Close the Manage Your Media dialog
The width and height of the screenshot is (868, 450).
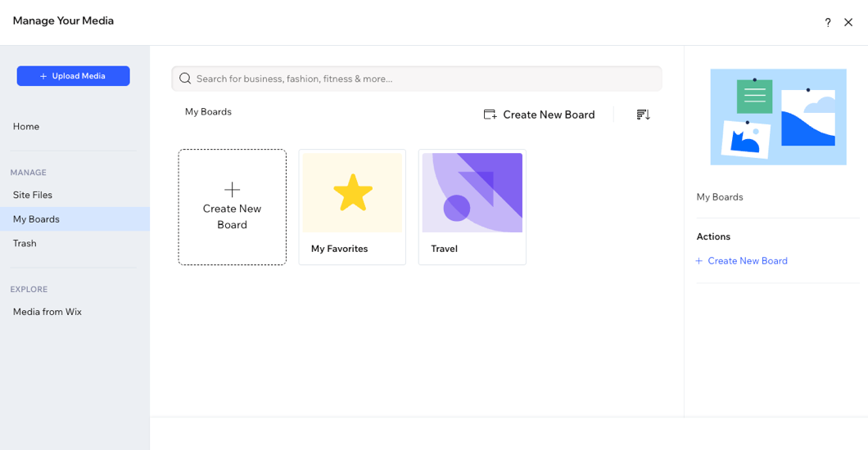(x=848, y=23)
